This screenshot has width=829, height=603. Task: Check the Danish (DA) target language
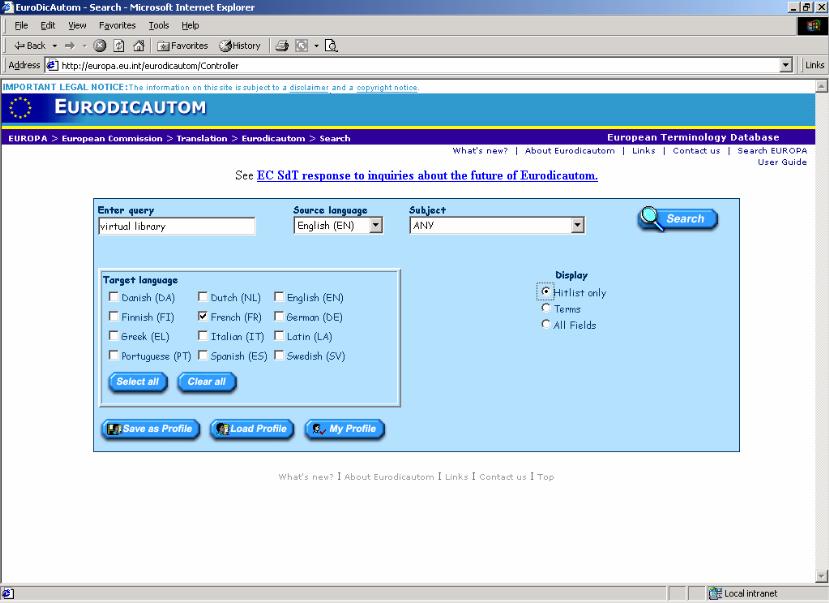coord(113,296)
